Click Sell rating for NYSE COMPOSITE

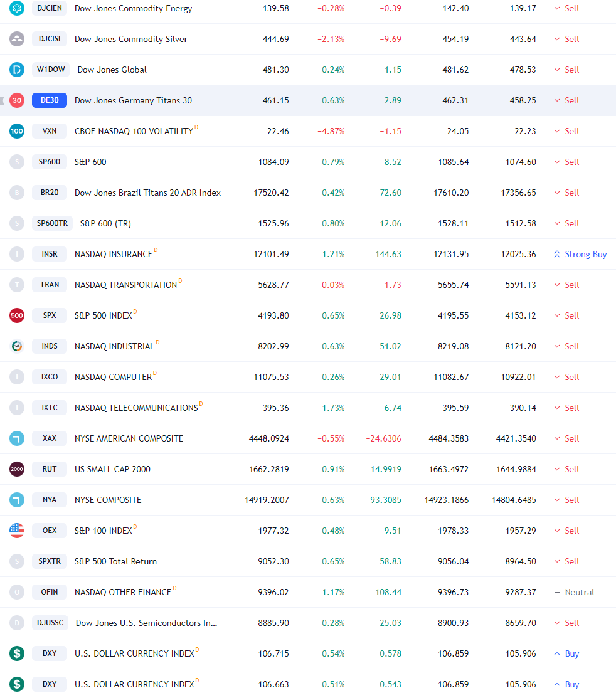[x=566, y=500]
